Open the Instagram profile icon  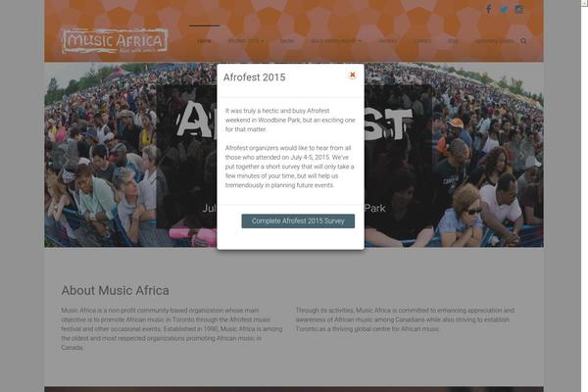(x=519, y=10)
